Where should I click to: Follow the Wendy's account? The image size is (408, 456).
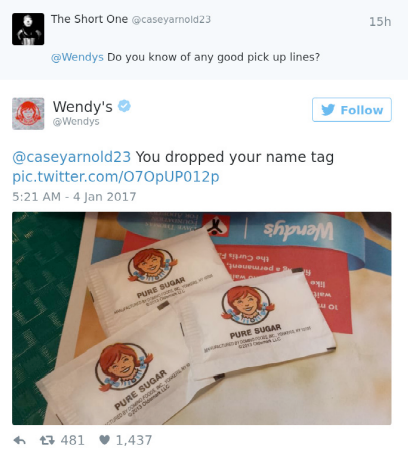pyautogui.click(x=352, y=110)
